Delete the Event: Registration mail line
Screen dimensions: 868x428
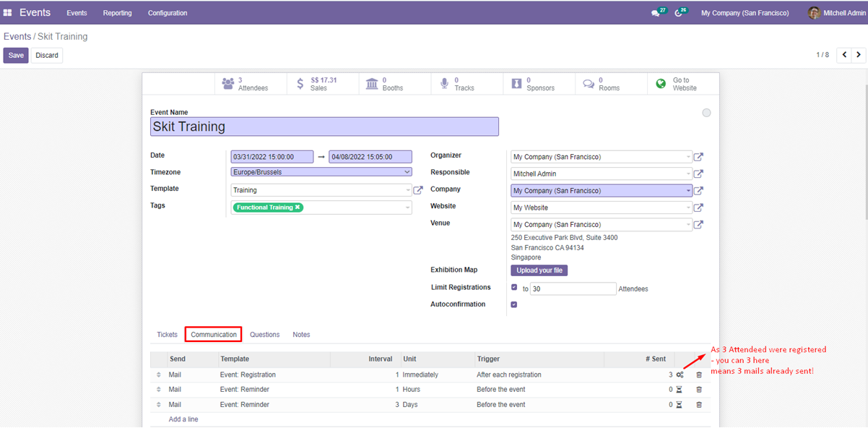click(698, 375)
